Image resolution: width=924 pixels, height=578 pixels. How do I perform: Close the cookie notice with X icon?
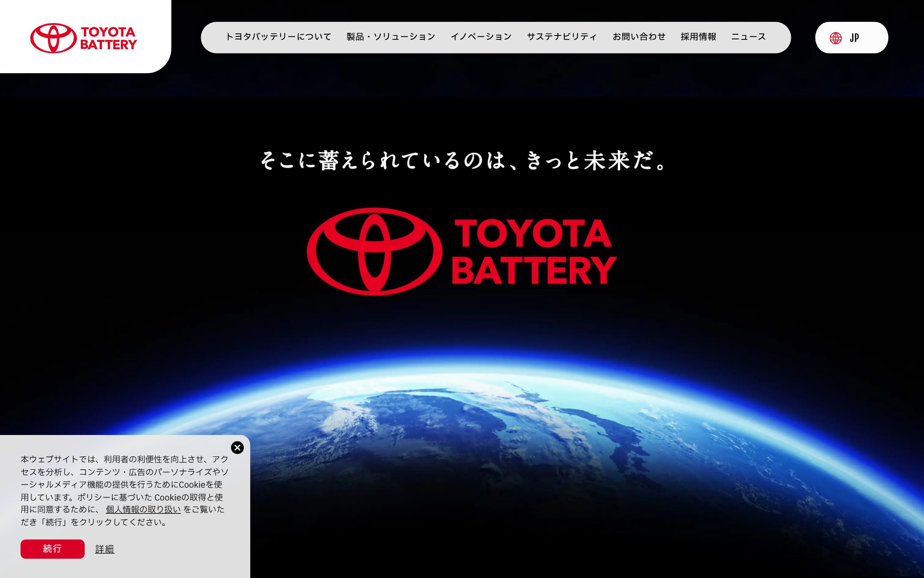[237, 447]
